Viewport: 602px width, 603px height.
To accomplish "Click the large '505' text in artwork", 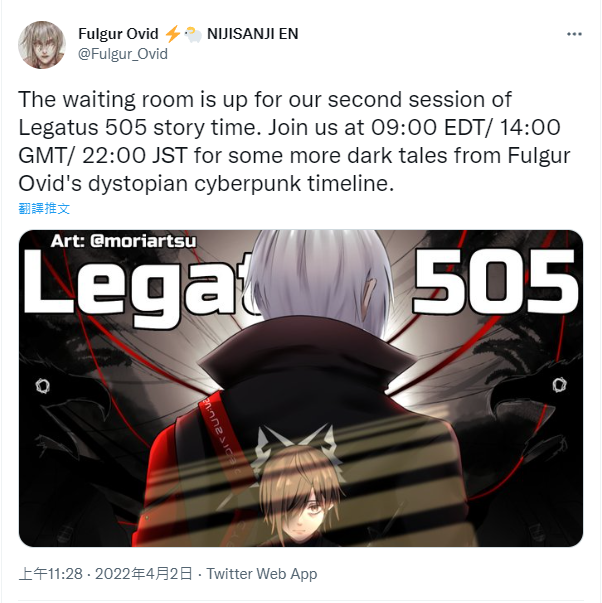I will (496, 281).
